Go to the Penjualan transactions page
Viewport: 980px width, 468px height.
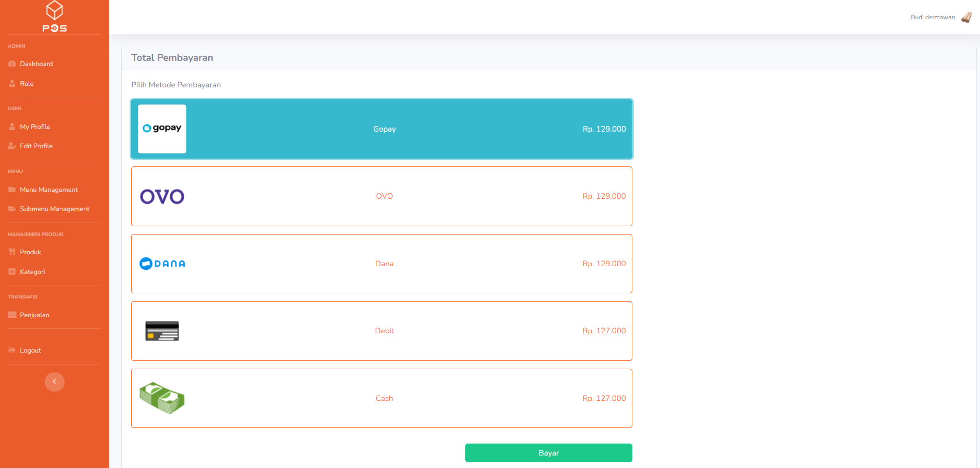click(34, 315)
